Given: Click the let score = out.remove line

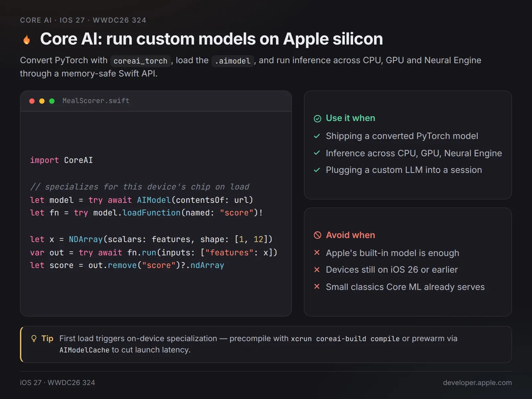Looking at the screenshot, I should [x=127, y=265].
